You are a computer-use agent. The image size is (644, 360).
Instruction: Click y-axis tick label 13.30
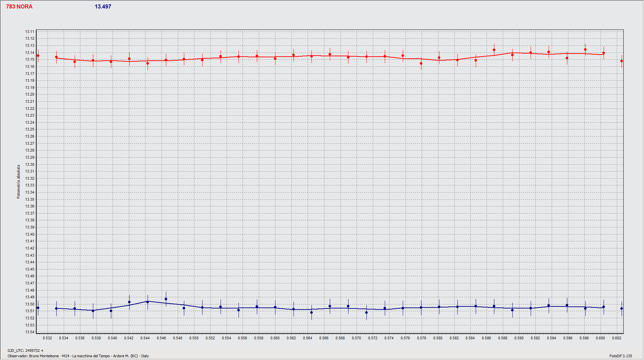[30, 164]
